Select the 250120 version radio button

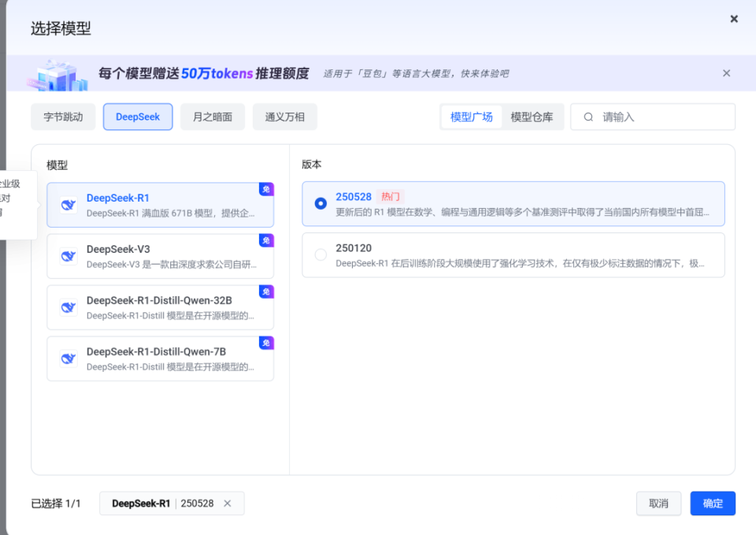pos(321,254)
